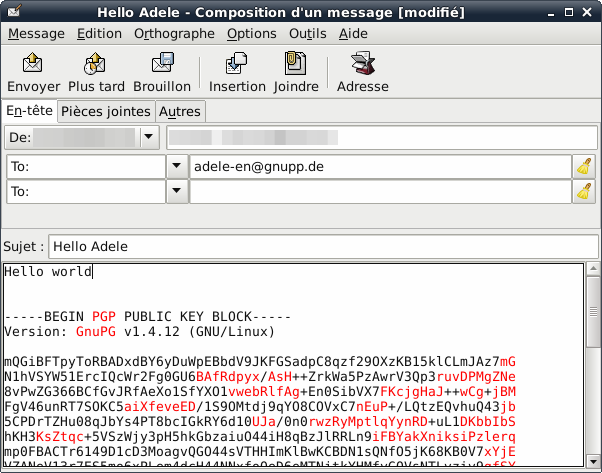Screen dimensions: 602x473
Task: Open the Message menu
Action: click(36, 33)
